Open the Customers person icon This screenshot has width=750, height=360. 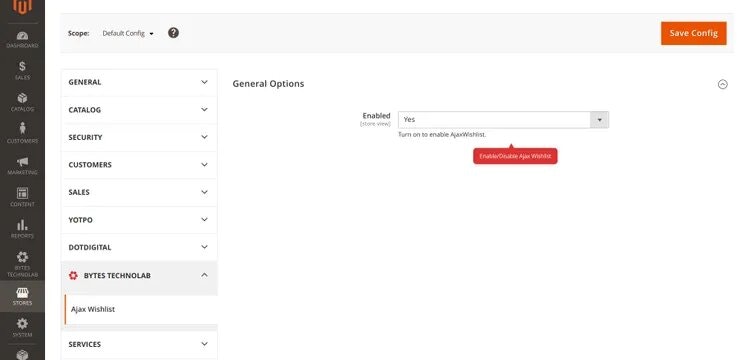click(22, 129)
